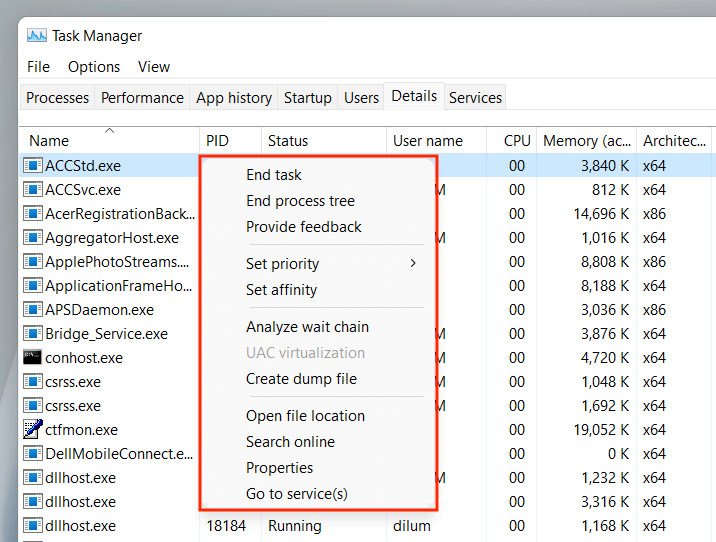This screenshot has width=716, height=542.
Task: Choose Open file location in context menu
Action: (x=305, y=416)
